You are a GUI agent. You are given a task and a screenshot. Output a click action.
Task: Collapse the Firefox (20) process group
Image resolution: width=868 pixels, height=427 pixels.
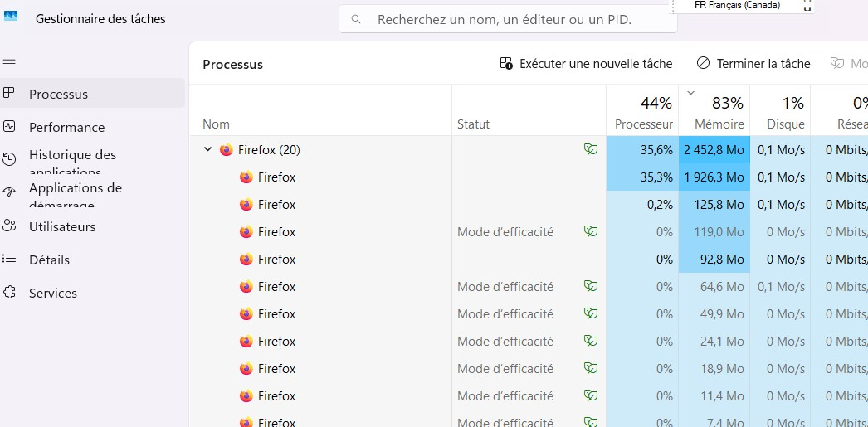click(x=207, y=150)
